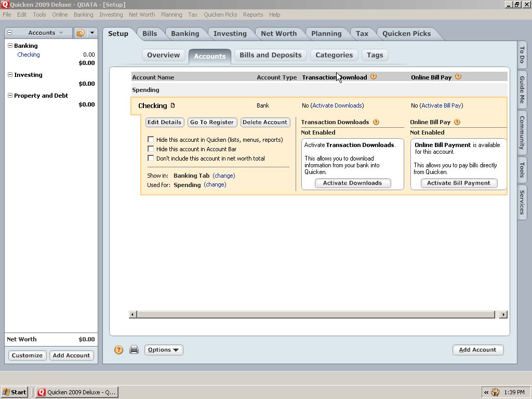The width and height of the screenshot is (532, 399).
Task: Open the Guide Me side tab
Action: [522, 89]
